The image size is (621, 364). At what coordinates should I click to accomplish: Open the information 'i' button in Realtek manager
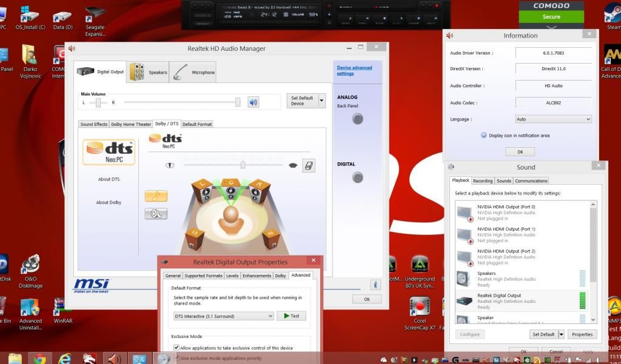click(375, 285)
